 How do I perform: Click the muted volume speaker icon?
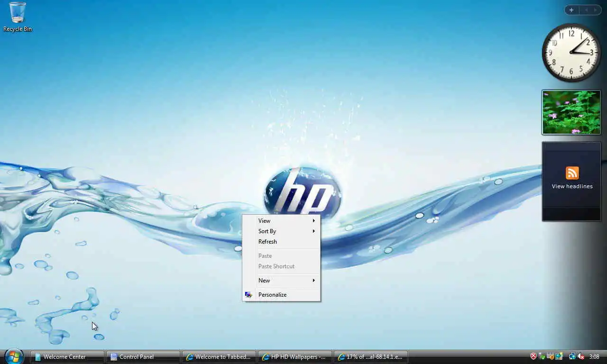(581, 356)
